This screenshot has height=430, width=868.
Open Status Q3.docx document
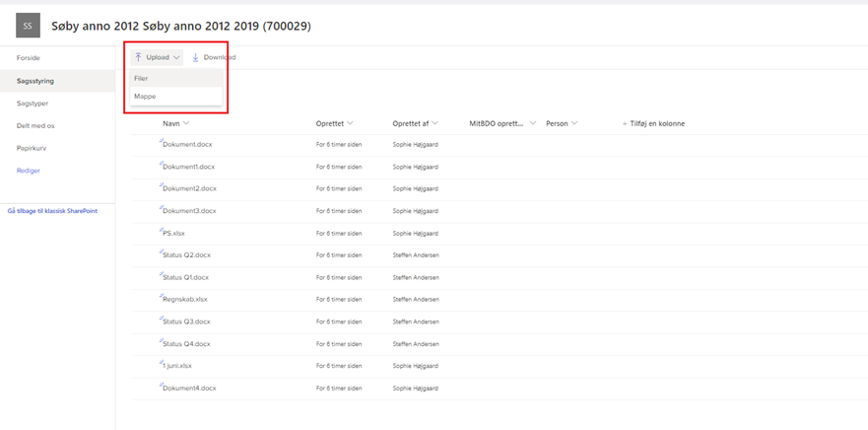(186, 322)
